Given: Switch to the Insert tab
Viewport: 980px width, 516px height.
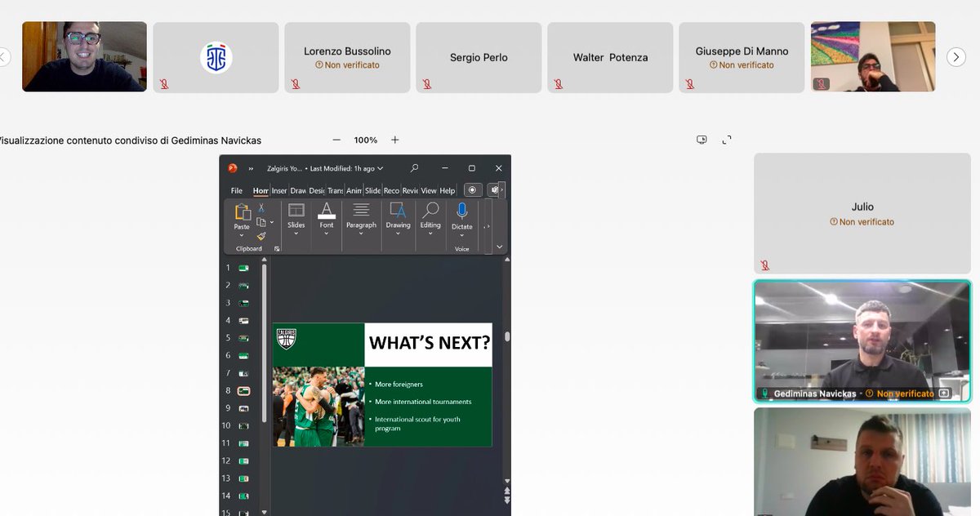Looking at the screenshot, I should point(279,191).
